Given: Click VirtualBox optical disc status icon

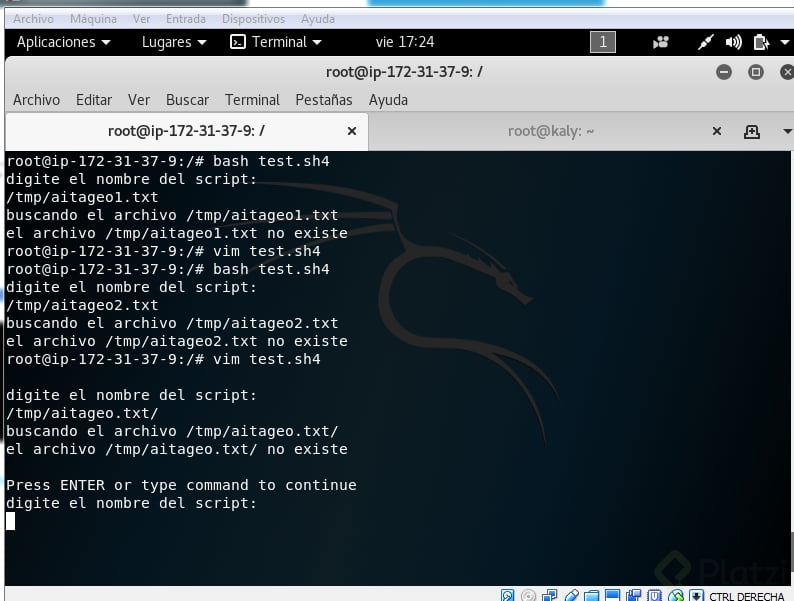Looking at the screenshot, I should (528, 595).
